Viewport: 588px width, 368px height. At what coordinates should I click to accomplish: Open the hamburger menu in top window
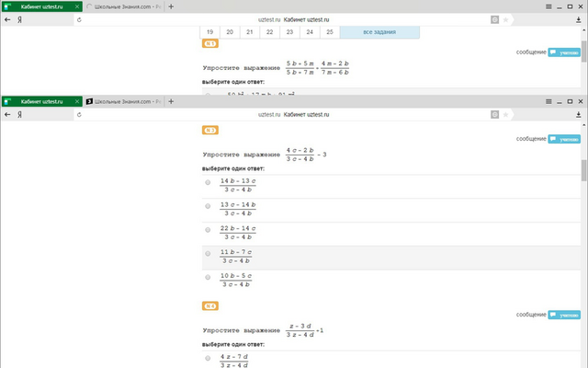click(548, 6)
